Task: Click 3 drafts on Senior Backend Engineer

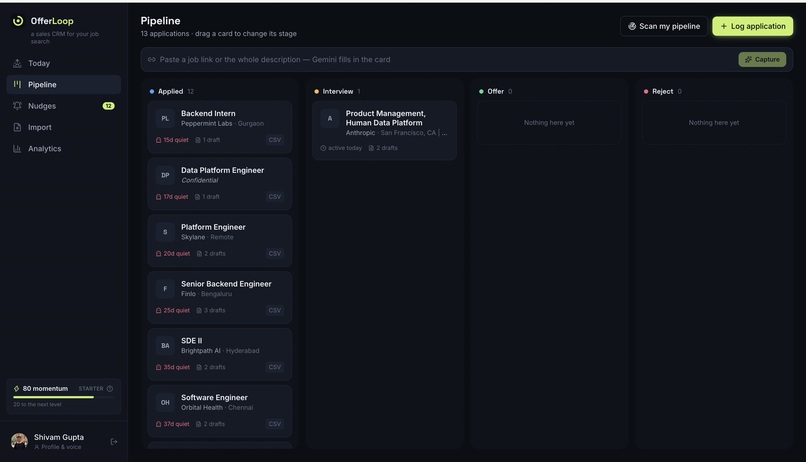Action: pos(211,310)
